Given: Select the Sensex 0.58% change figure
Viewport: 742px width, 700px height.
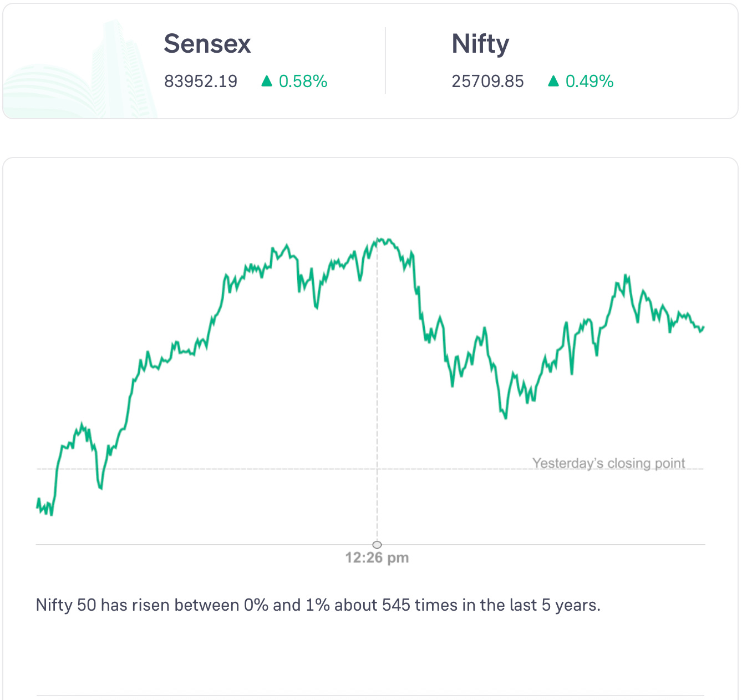Looking at the screenshot, I should (x=303, y=82).
